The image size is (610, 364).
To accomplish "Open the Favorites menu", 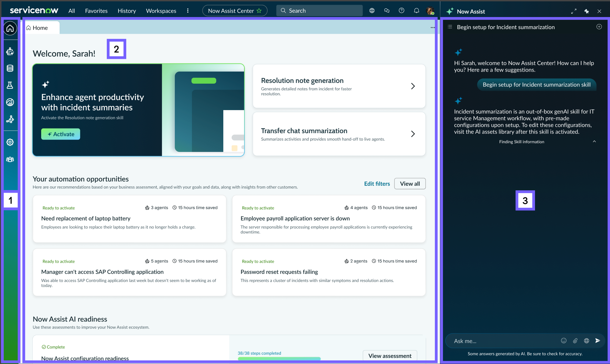I will coord(96,11).
